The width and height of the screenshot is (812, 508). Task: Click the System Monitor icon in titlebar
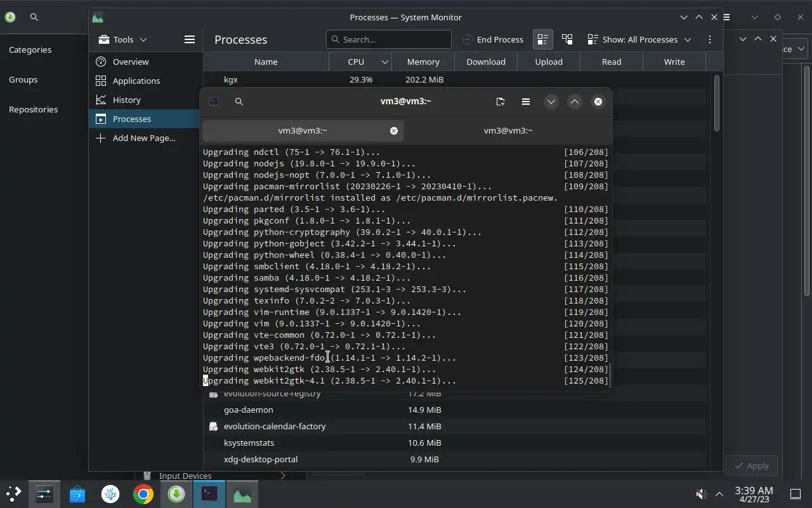tap(97, 17)
